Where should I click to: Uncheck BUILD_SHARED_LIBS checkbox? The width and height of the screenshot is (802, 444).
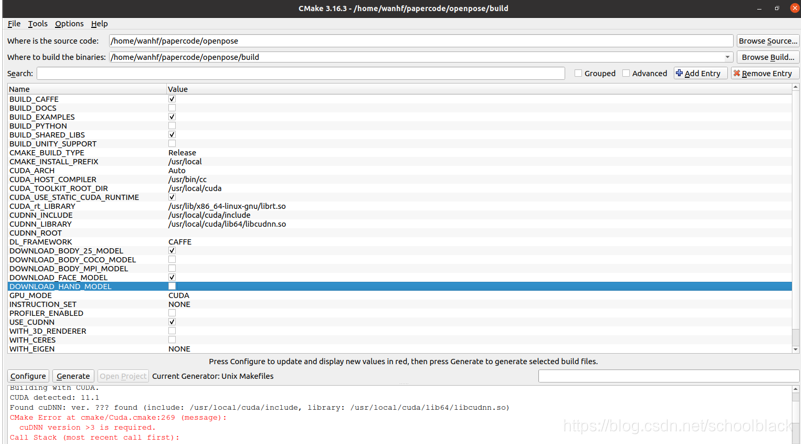tap(172, 135)
